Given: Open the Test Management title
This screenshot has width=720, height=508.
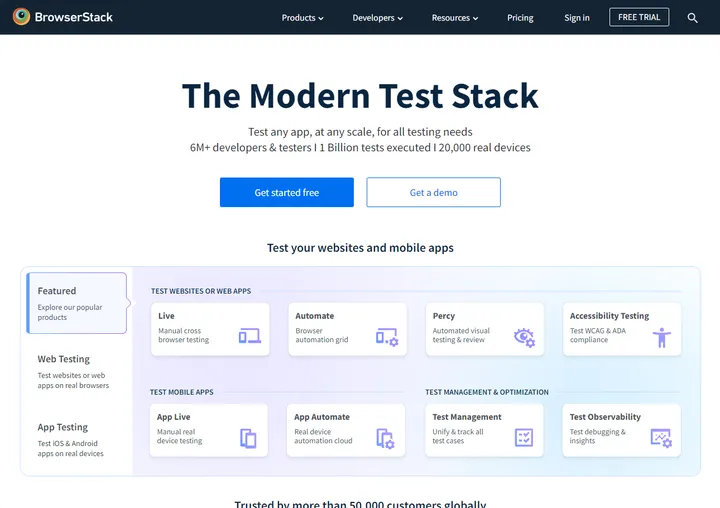Looking at the screenshot, I should pyautogui.click(x=467, y=417).
